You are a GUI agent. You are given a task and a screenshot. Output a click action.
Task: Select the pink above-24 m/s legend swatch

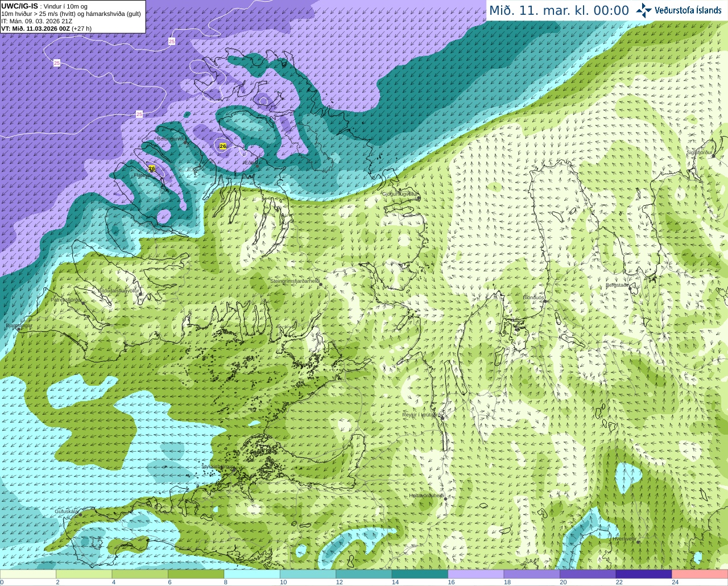coord(700,574)
